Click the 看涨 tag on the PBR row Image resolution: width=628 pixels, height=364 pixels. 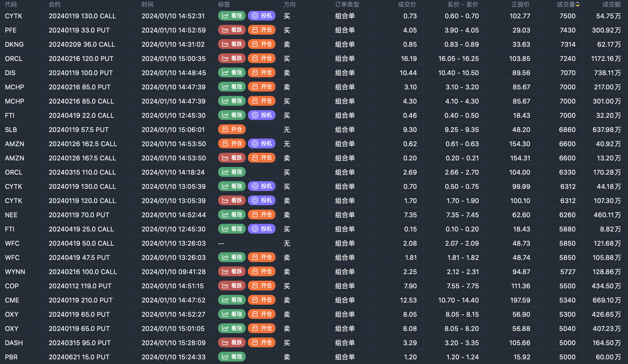232,357
